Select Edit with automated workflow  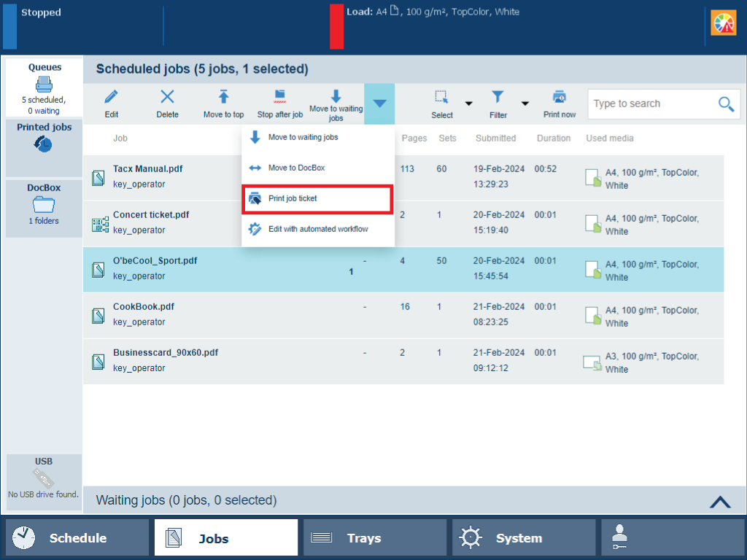(x=317, y=229)
